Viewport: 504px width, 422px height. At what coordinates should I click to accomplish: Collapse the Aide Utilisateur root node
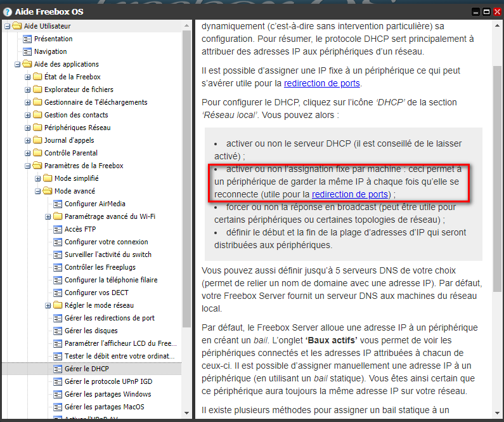[7, 27]
